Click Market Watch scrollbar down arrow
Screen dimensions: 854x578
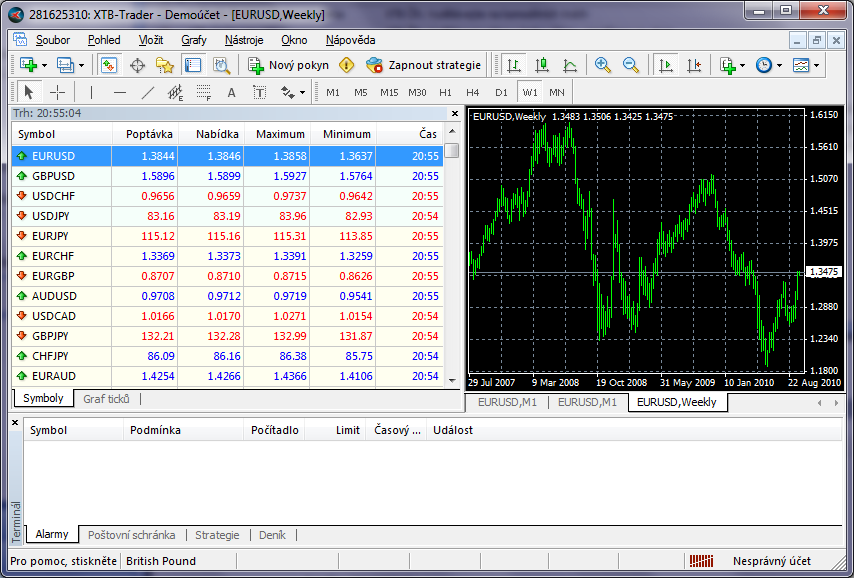pyautogui.click(x=452, y=380)
